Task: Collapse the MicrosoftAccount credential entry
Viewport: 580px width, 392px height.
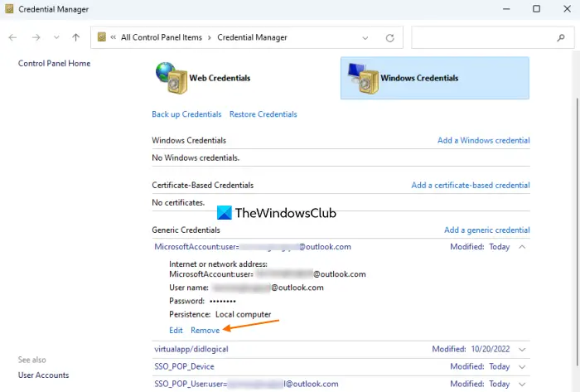Action: click(522, 247)
